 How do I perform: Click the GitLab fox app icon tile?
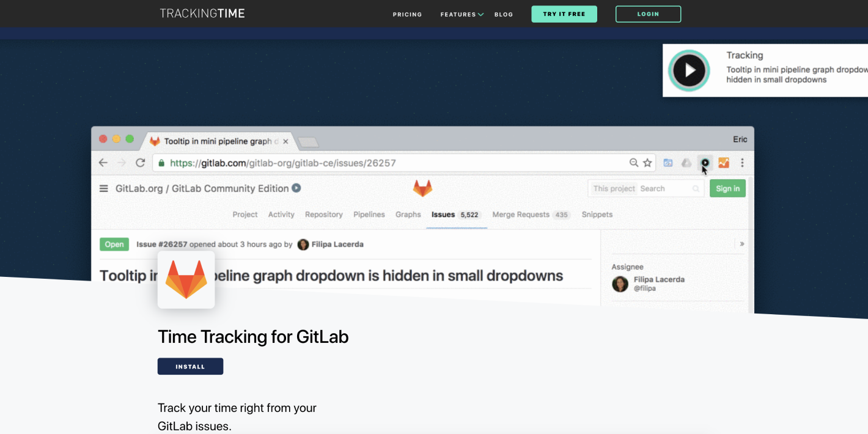[x=186, y=279]
